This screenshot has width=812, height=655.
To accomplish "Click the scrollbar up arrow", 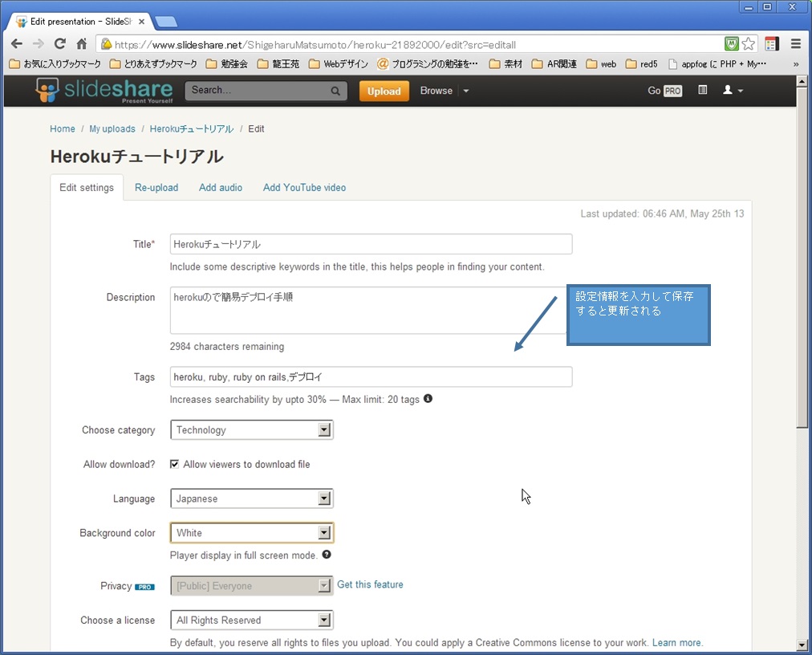I will tap(802, 81).
